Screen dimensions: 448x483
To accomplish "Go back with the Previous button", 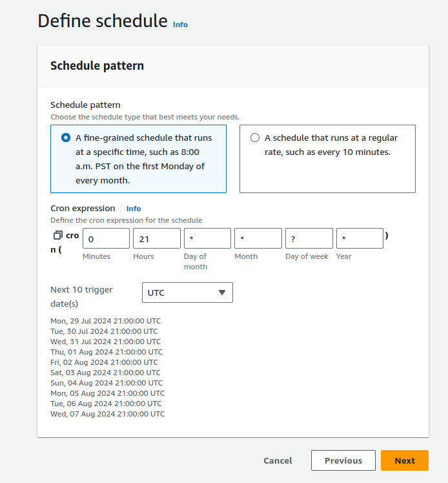I will pos(343,460).
